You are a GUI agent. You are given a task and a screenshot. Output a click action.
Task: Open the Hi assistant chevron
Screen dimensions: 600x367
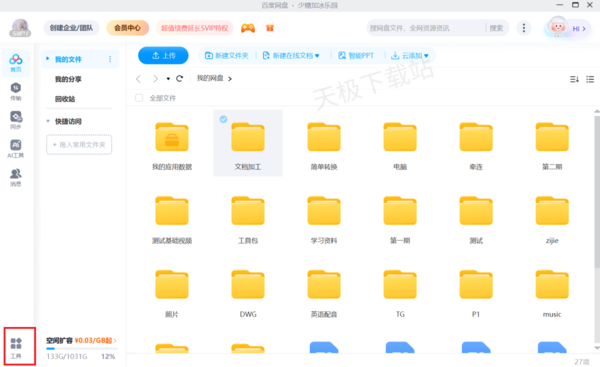point(584,29)
